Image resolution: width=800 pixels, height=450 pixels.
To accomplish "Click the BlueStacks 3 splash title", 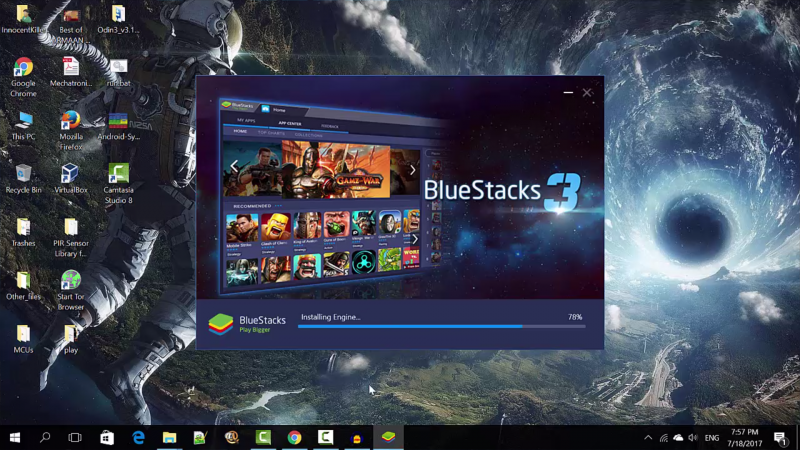I will coord(502,191).
